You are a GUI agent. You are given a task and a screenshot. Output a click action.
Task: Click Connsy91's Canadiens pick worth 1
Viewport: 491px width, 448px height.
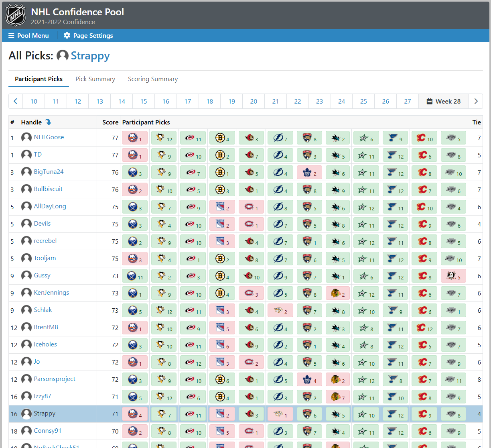tap(251, 432)
